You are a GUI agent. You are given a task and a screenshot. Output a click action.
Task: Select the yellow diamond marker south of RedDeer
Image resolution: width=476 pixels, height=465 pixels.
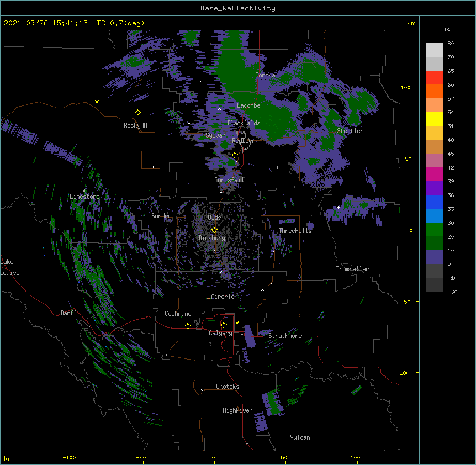[x=235, y=155]
